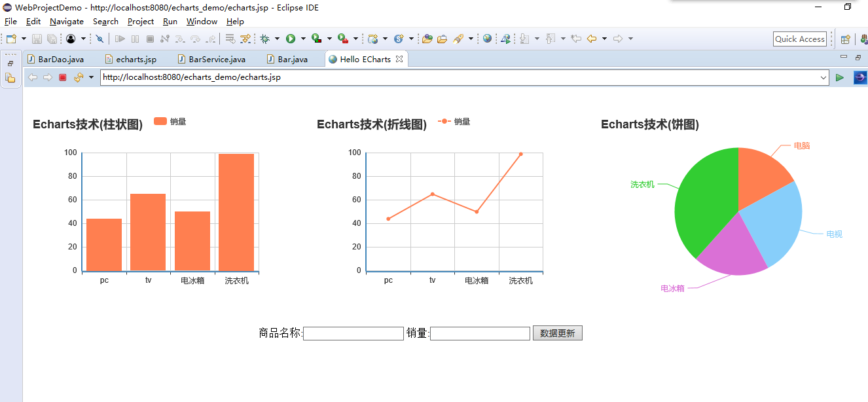This screenshot has width=868, height=402.
Task: Refresh the internal browser page
Action: [x=79, y=77]
